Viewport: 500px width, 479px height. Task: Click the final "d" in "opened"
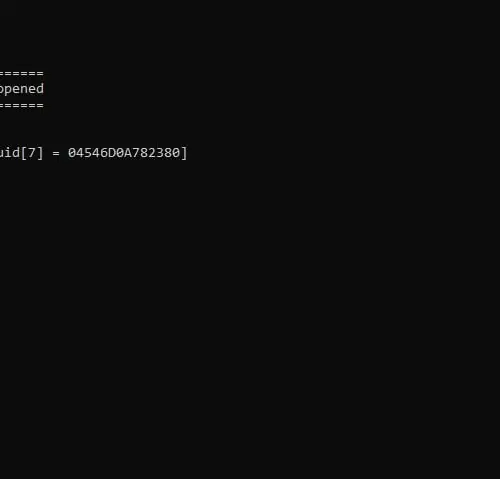(x=40, y=89)
